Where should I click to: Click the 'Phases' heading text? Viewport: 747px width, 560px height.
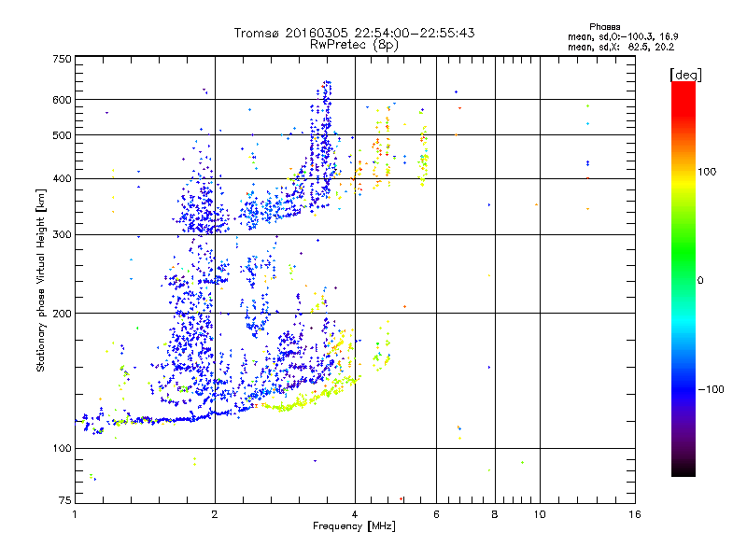[x=604, y=27]
